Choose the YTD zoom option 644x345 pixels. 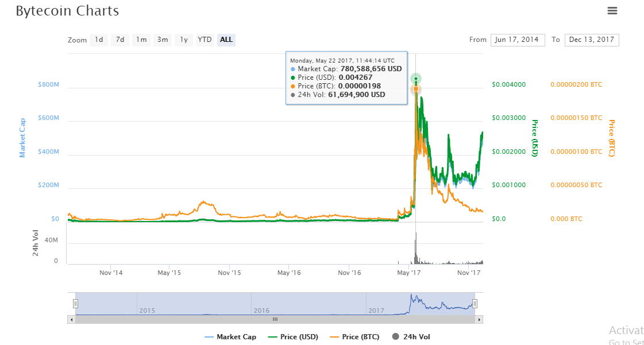[205, 40]
